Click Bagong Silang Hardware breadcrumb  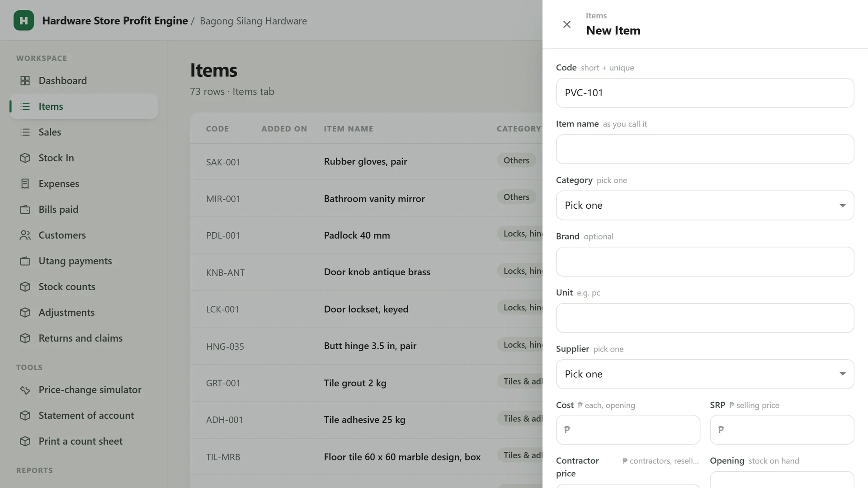click(253, 21)
